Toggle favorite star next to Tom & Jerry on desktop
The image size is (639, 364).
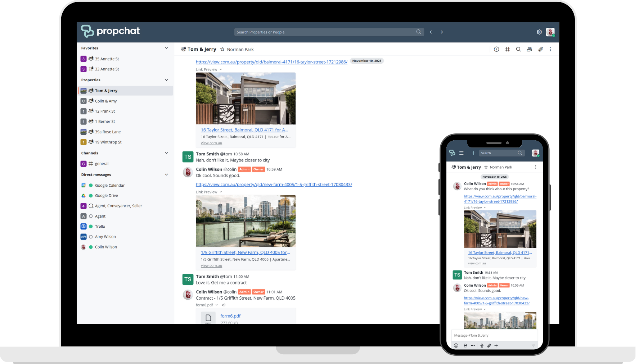[x=222, y=49]
